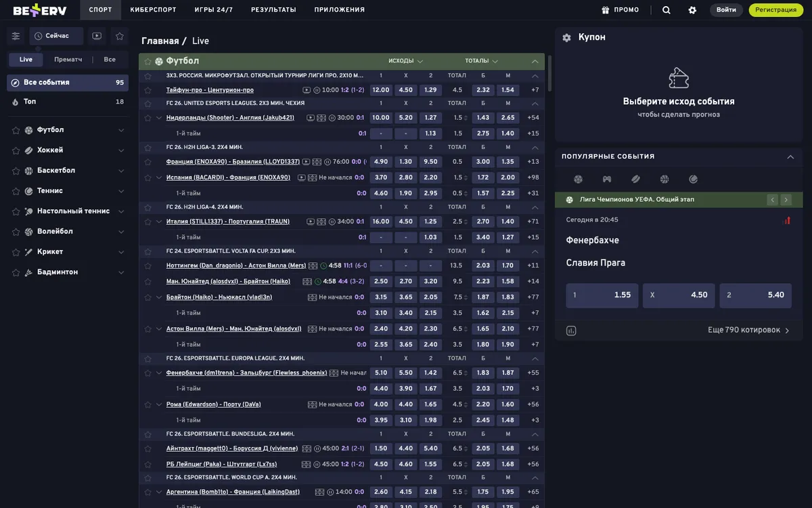Show previous popular event arrow
812x508 pixels.
(x=772, y=200)
